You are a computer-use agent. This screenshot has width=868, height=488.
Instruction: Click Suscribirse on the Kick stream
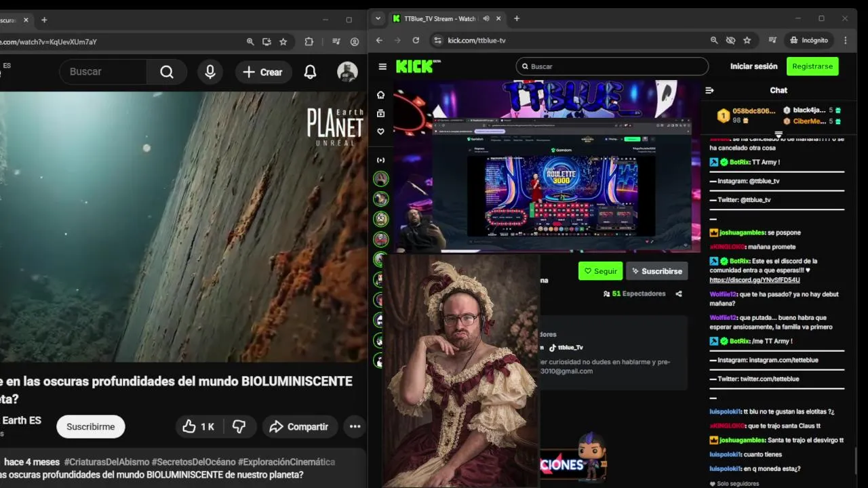click(x=656, y=271)
